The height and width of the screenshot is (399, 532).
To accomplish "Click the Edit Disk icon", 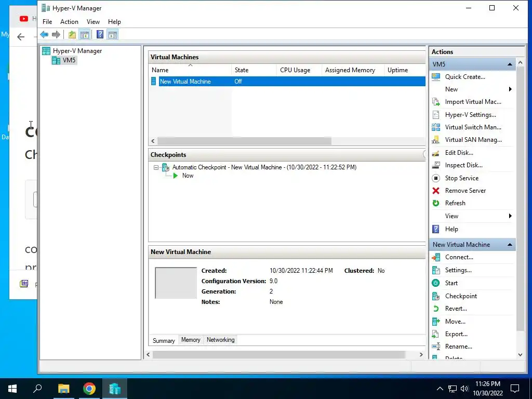I will (x=436, y=153).
